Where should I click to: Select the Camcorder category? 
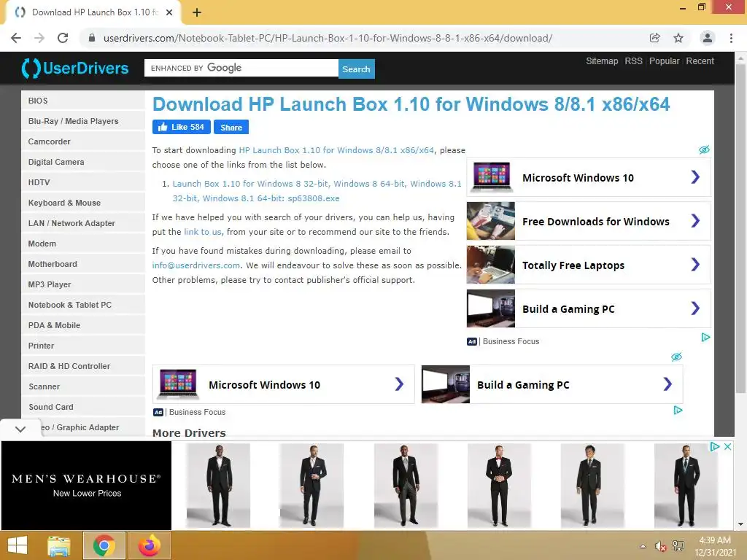[83, 141]
